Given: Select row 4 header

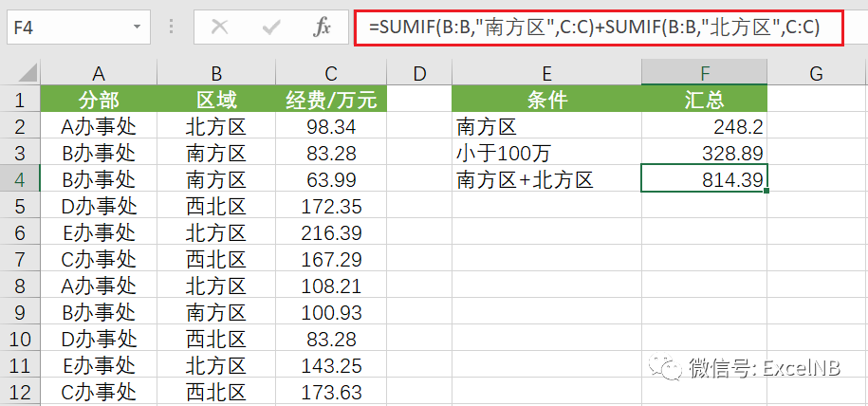Looking at the screenshot, I should pyautogui.click(x=20, y=179).
